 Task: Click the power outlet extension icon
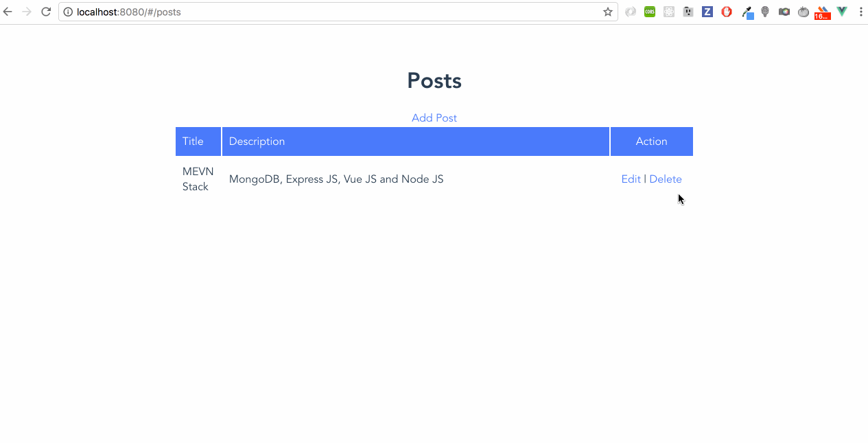click(x=688, y=12)
